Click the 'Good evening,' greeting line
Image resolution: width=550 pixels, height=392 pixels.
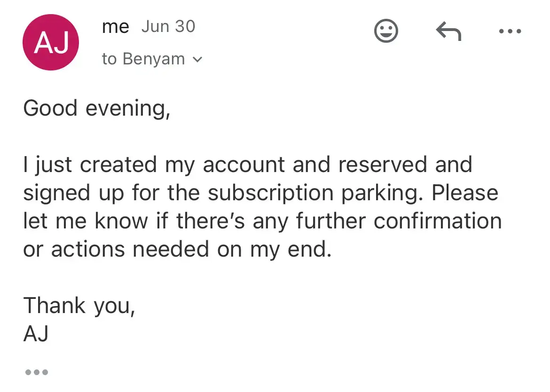tap(97, 108)
